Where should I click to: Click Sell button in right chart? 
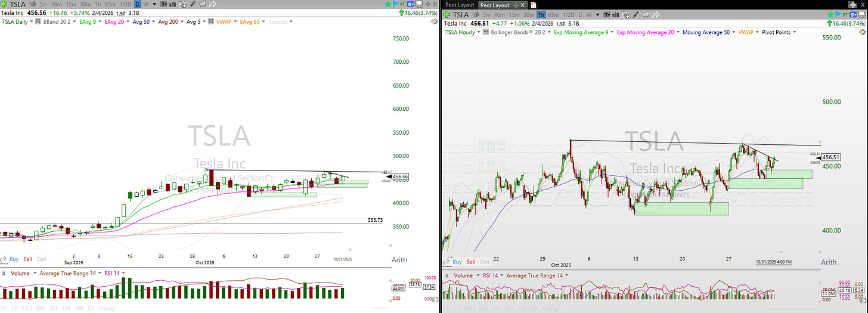click(x=471, y=262)
